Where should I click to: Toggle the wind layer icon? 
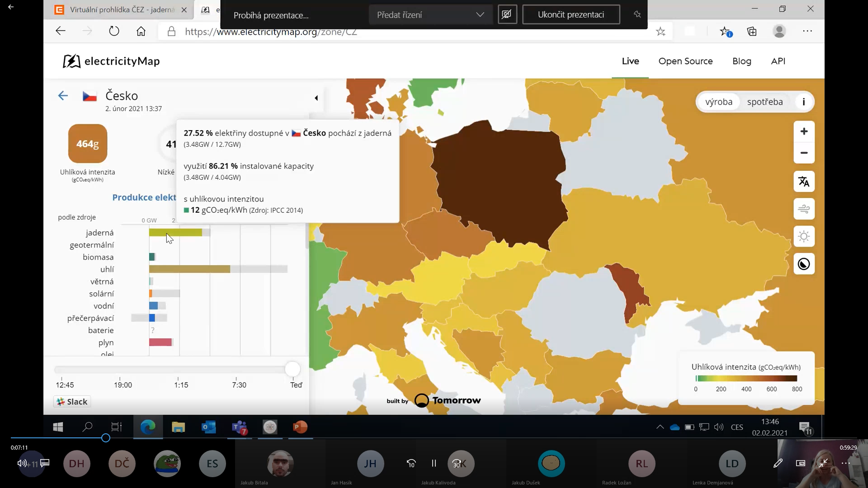(804, 209)
